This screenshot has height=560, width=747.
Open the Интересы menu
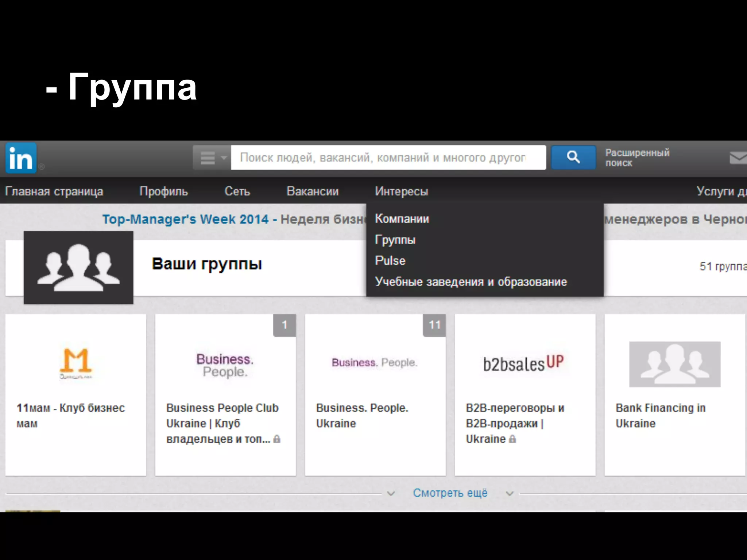point(402,191)
